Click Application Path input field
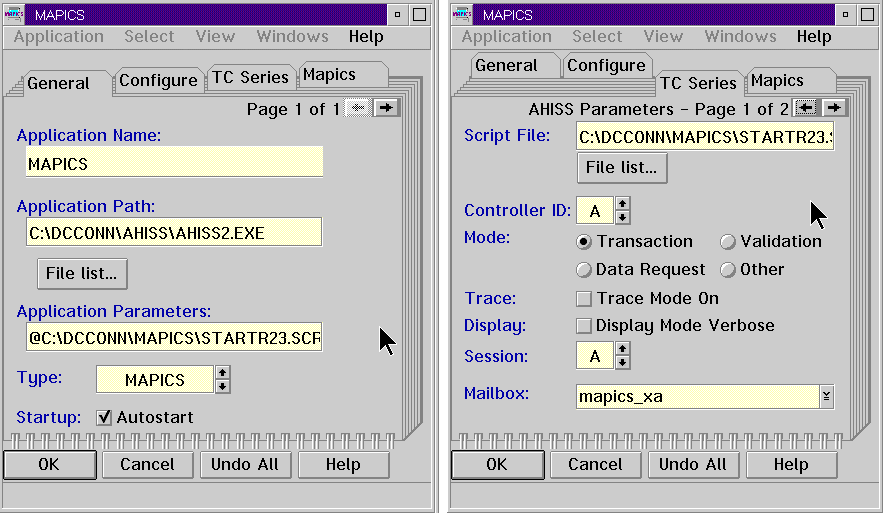 pos(174,232)
